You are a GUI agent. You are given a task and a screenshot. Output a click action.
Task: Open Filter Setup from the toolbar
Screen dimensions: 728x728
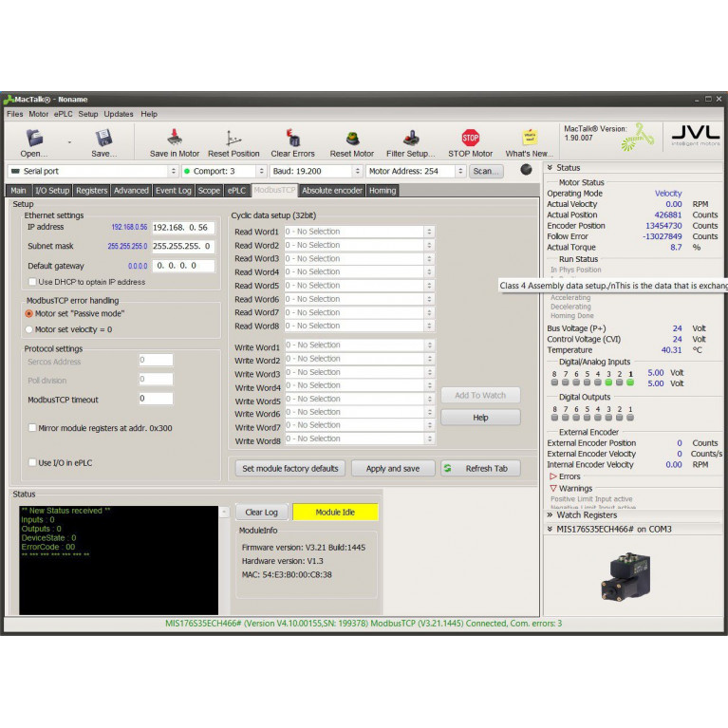click(411, 138)
